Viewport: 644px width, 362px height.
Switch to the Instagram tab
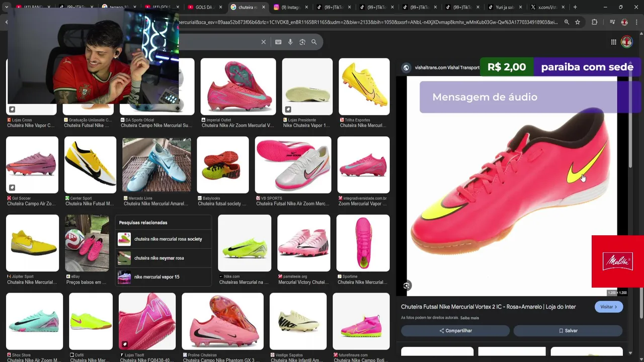[291, 7]
